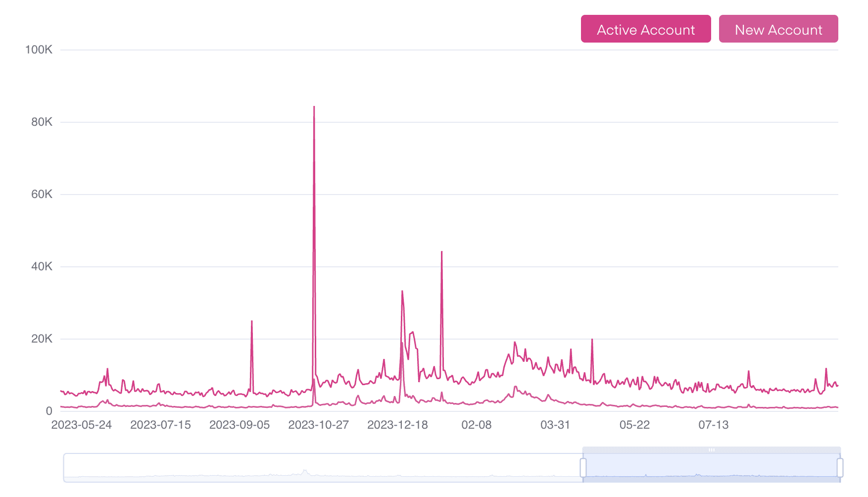Click the left zoom slider handle
868x497 pixels.
coord(583,467)
